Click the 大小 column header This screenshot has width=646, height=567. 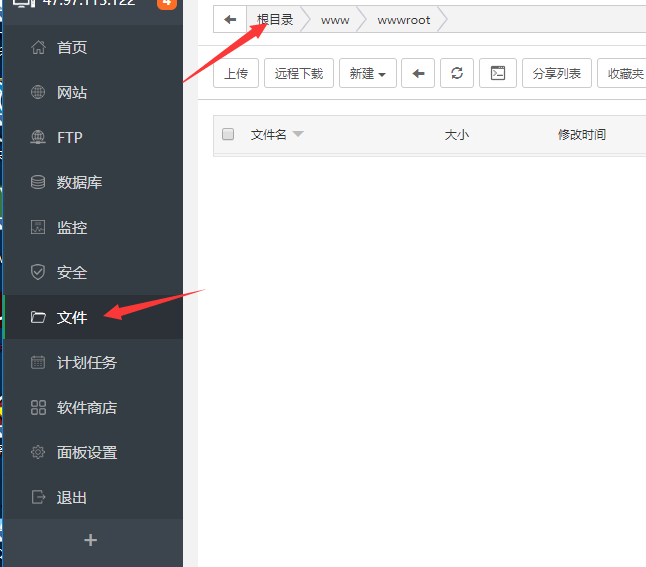[456, 134]
